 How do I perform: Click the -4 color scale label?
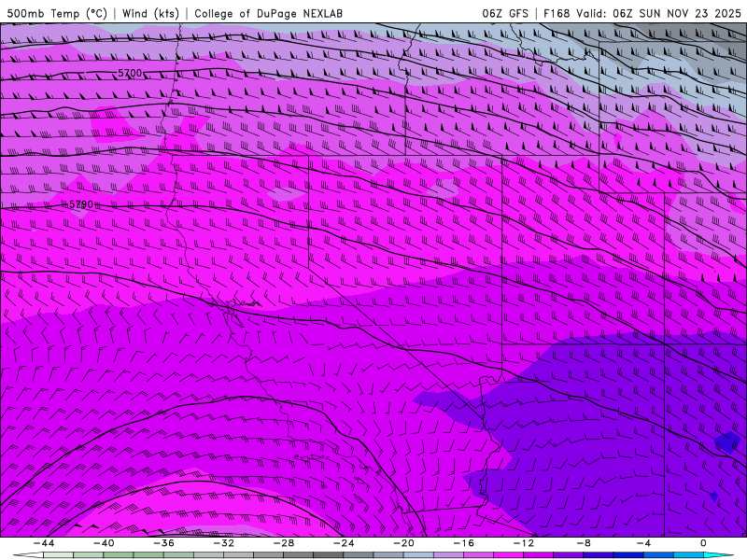tap(644, 543)
